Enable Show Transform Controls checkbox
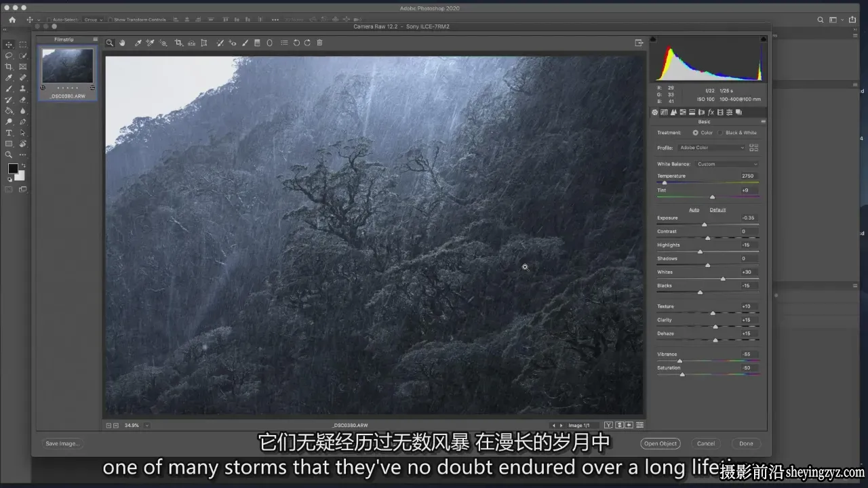 [x=110, y=20]
